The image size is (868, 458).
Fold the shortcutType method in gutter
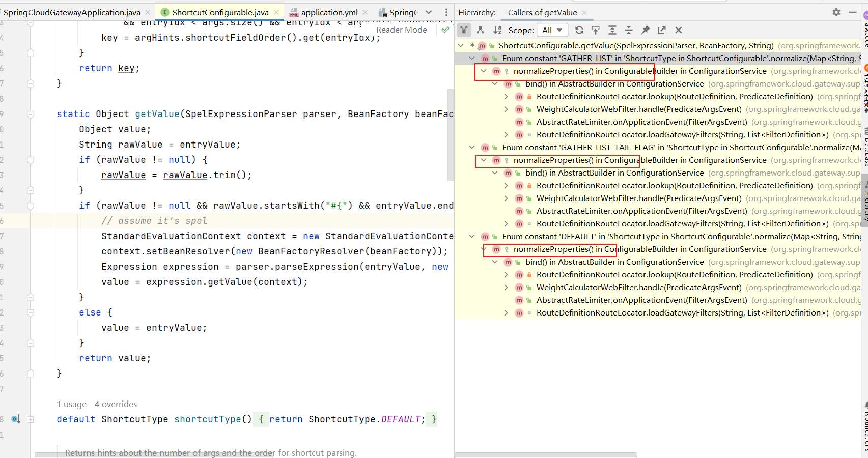(31, 419)
